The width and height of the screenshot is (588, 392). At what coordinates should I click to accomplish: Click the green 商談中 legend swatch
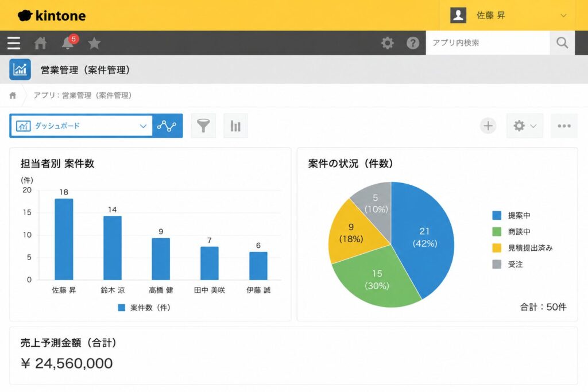497,232
